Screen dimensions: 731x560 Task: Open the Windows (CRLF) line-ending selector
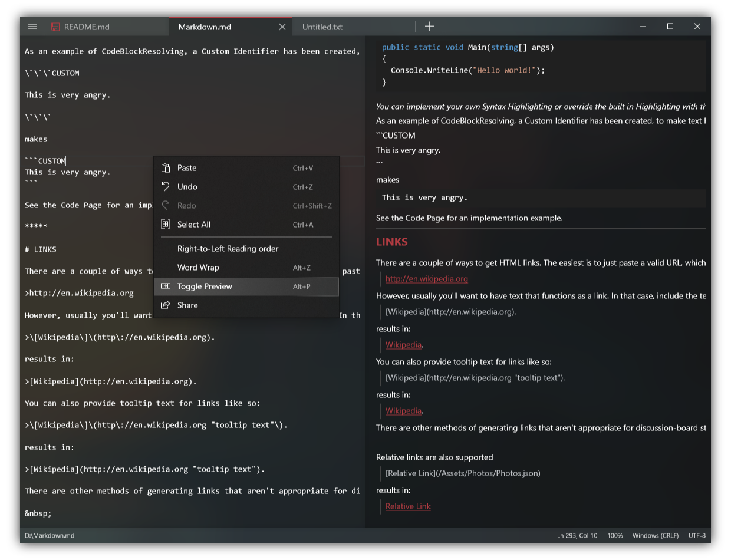tap(655, 535)
